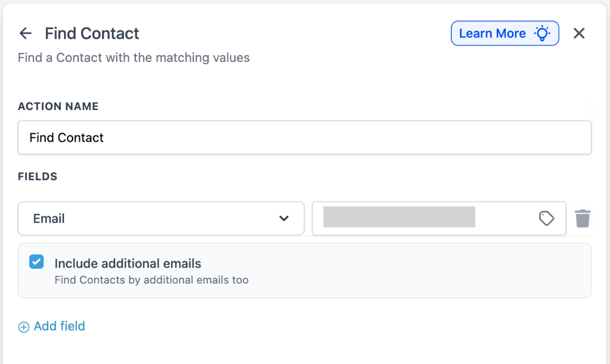Screen dimensions: 610x364
Task: Click the lightbulb icon in Learn More
Action: point(542,33)
